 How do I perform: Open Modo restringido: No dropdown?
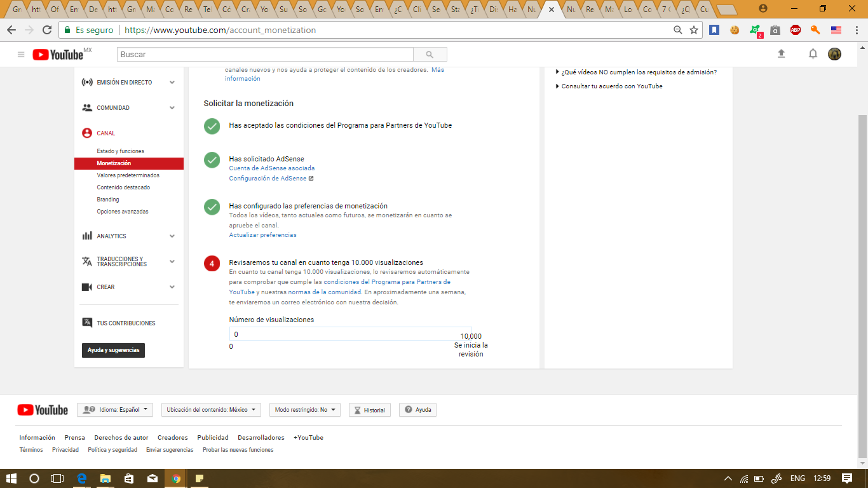[x=305, y=410]
